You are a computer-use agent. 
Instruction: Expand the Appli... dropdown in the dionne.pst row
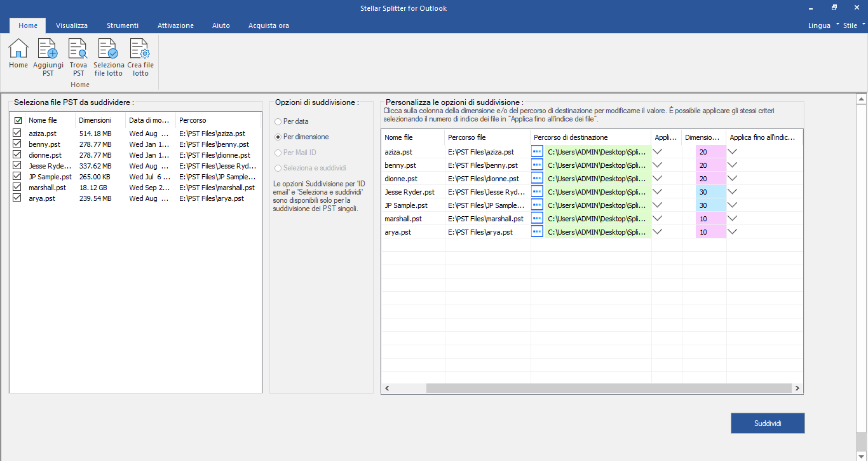point(658,178)
